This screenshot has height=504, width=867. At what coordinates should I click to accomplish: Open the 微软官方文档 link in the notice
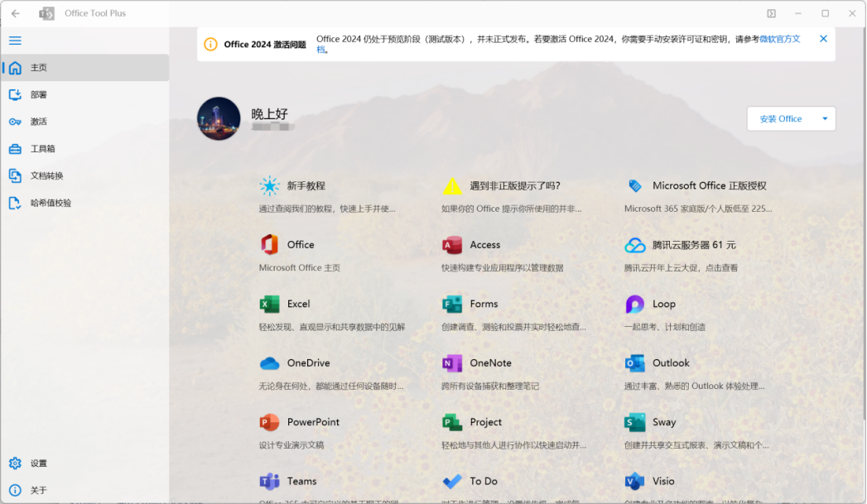click(x=779, y=39)
